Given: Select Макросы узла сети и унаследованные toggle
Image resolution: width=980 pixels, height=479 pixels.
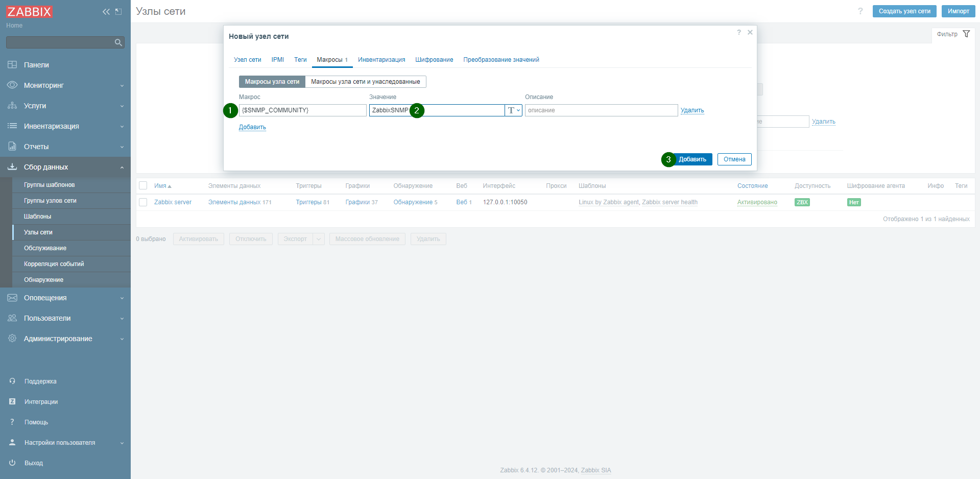Looking at the screenshot, I should coord(366,82).
